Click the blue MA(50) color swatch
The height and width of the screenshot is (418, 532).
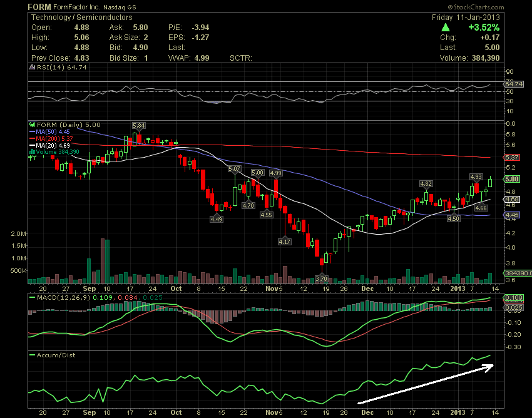click(x=32, y=132)
